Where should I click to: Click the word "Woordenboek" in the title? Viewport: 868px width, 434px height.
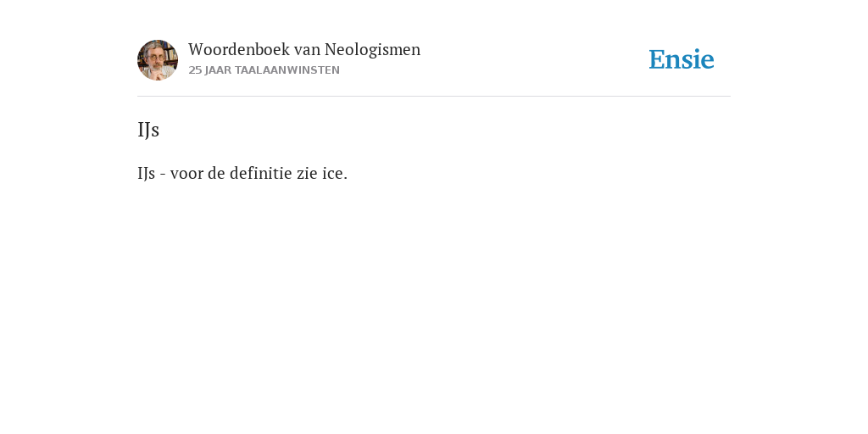[238, 50]
